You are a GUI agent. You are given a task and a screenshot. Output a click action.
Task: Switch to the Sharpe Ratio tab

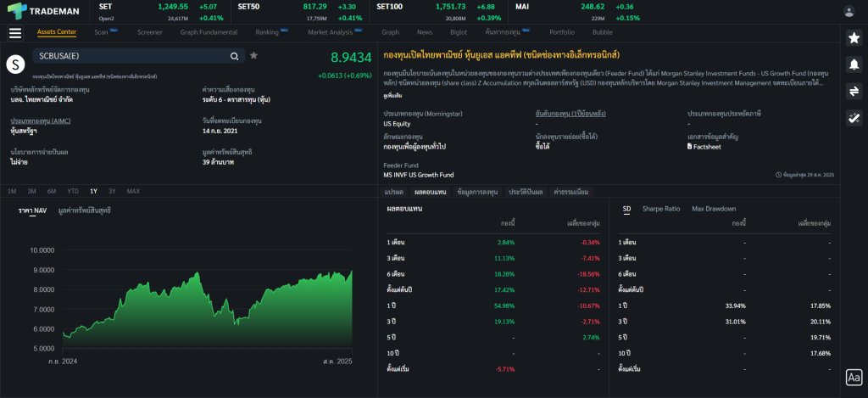point(660,209)
